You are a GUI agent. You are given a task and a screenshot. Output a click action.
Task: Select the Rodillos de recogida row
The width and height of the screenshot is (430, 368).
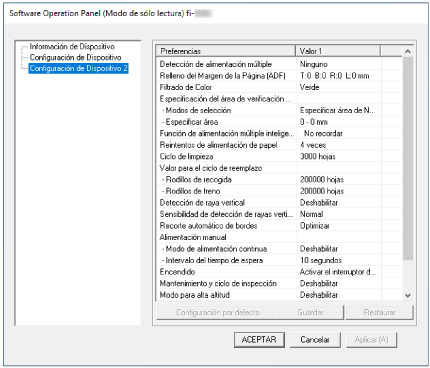(279, 179)
